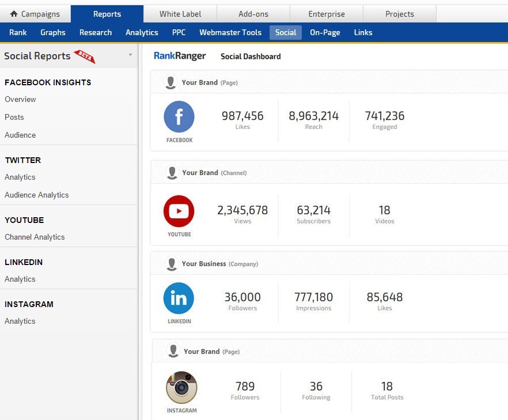Open the White Label tab
The image size is (508, 420).
pos(180,14)
